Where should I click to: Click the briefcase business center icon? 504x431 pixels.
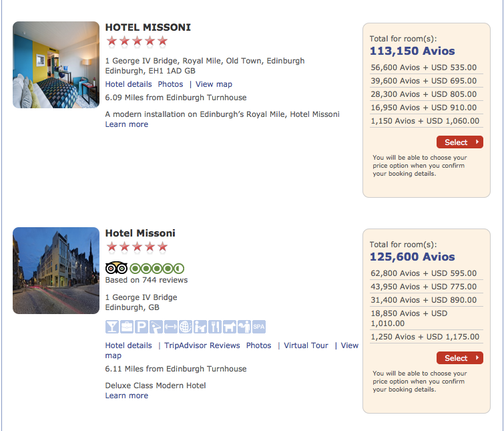[127, 327]
